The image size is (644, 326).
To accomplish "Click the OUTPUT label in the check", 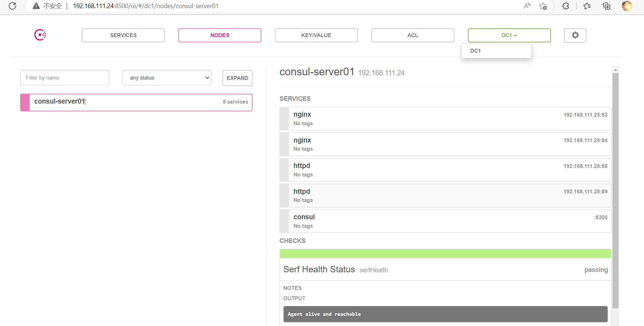I will [294, 298].
